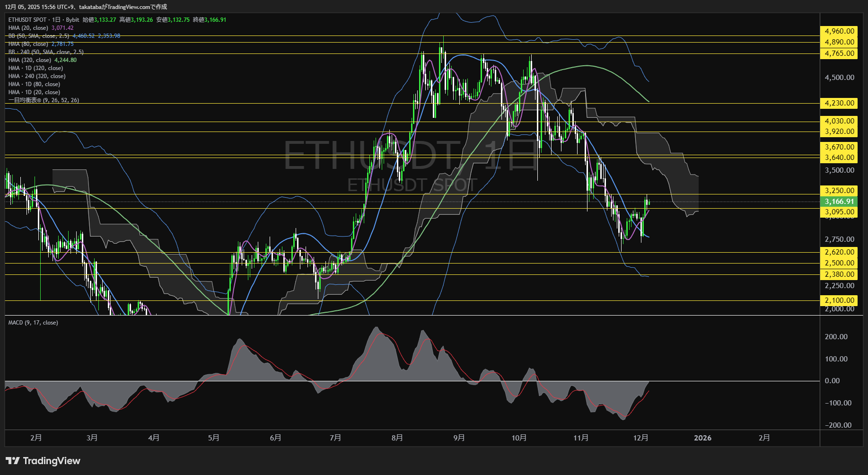Click the 高値 3,193.26 high value
Screen dimensions: 868x475
point(136,20)
